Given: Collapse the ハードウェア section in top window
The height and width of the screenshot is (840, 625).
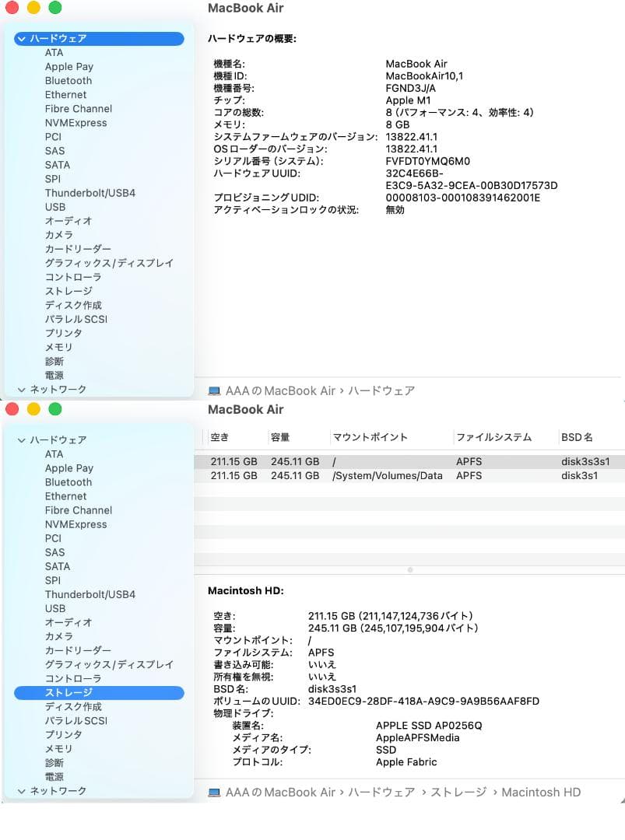Looking at the screenshot, I should pos(20,38).
